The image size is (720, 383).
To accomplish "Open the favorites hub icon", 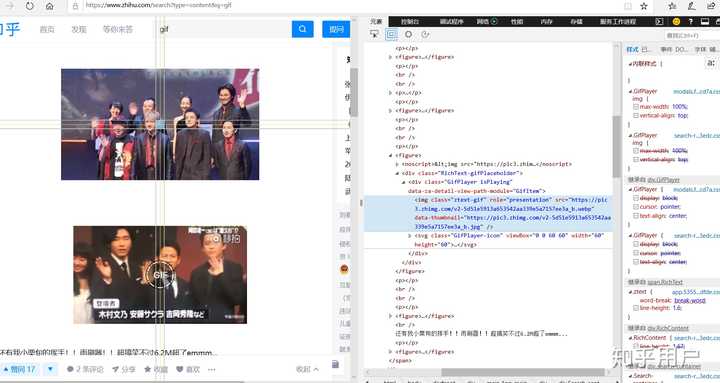I will pos(672,6).
